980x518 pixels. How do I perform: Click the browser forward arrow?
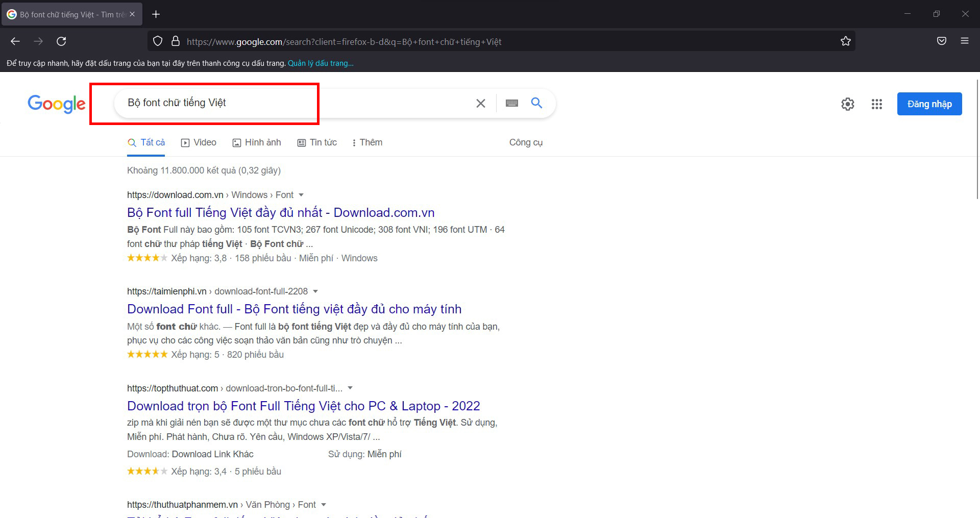(38, 41)
